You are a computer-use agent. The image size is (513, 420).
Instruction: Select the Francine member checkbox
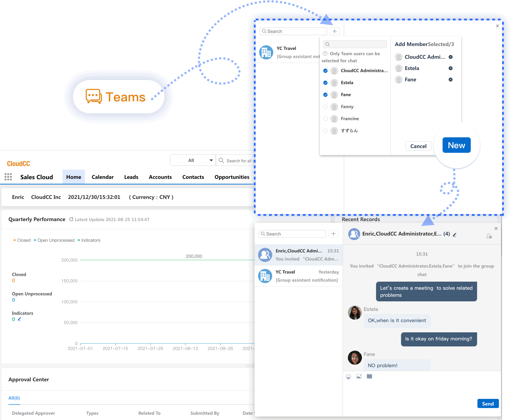tap(325, 119)
